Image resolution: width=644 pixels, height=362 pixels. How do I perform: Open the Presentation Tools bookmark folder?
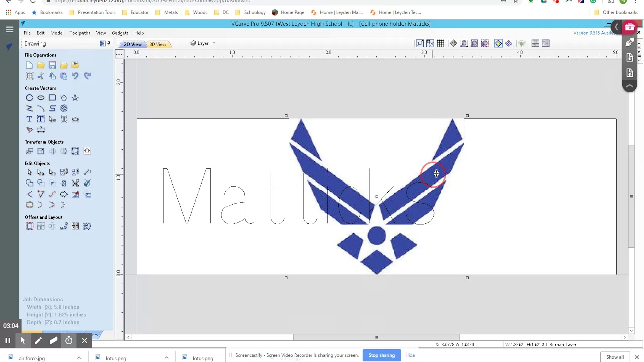[93, 12]
